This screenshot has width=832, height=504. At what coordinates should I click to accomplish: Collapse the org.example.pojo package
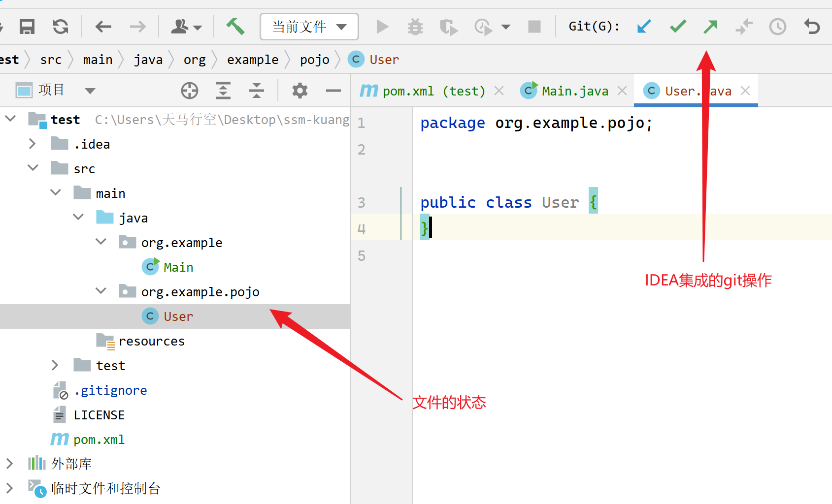[101, 291]
